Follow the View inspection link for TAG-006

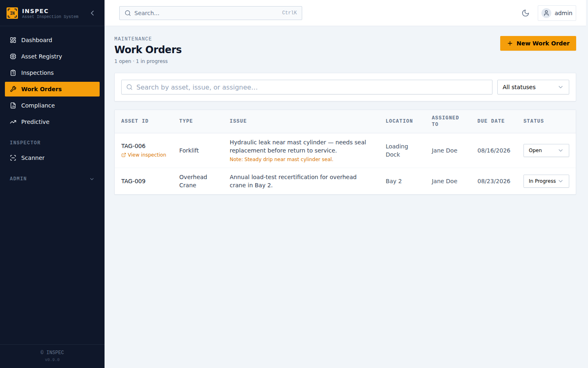pos(144,155)
